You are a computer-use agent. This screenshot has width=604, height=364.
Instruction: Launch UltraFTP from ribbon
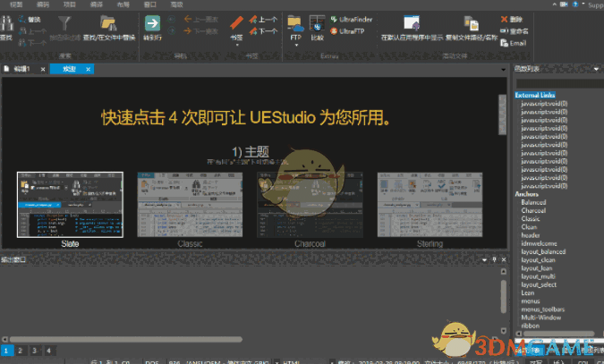[347, 30]
